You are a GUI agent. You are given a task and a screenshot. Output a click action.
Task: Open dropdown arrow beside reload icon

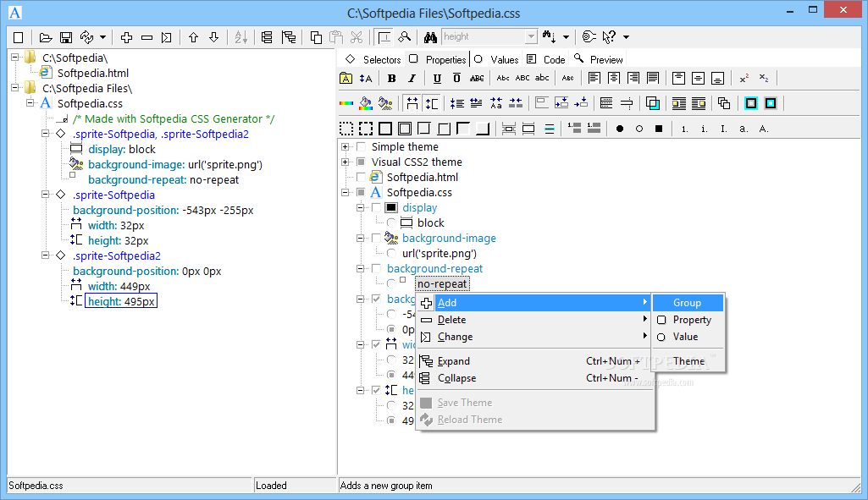coord(103,37)
